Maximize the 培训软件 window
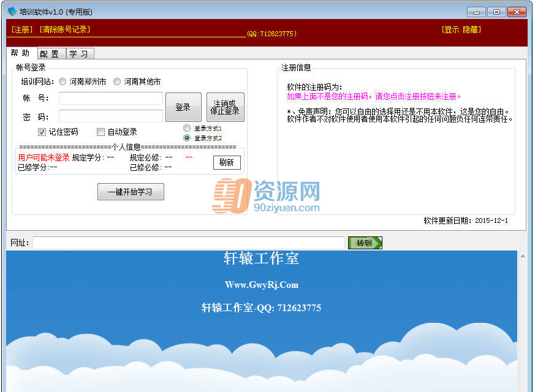Image resolution: width=535 pixels, height=392 pixels. click(496, 12)
